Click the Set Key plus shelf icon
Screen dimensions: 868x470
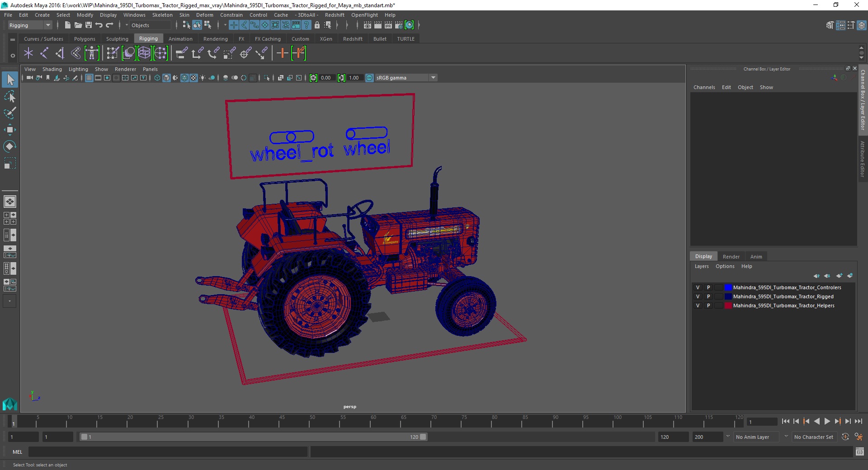[282, 53]
